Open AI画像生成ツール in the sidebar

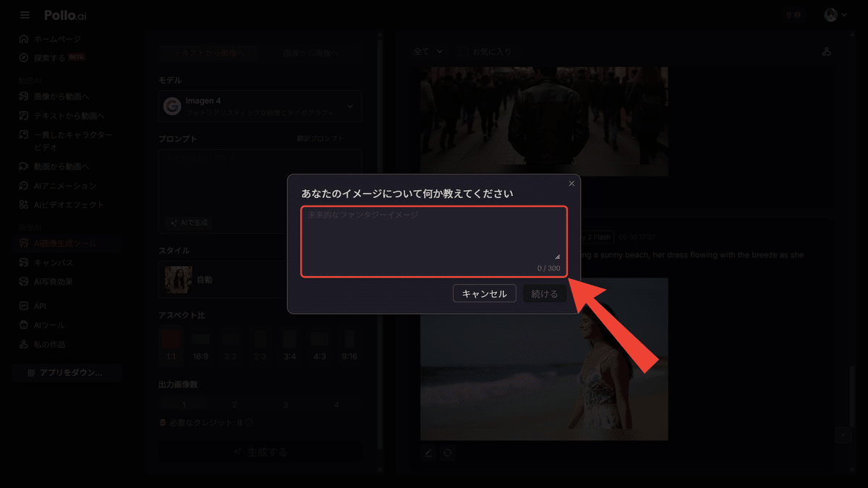[x=65, y=244]
